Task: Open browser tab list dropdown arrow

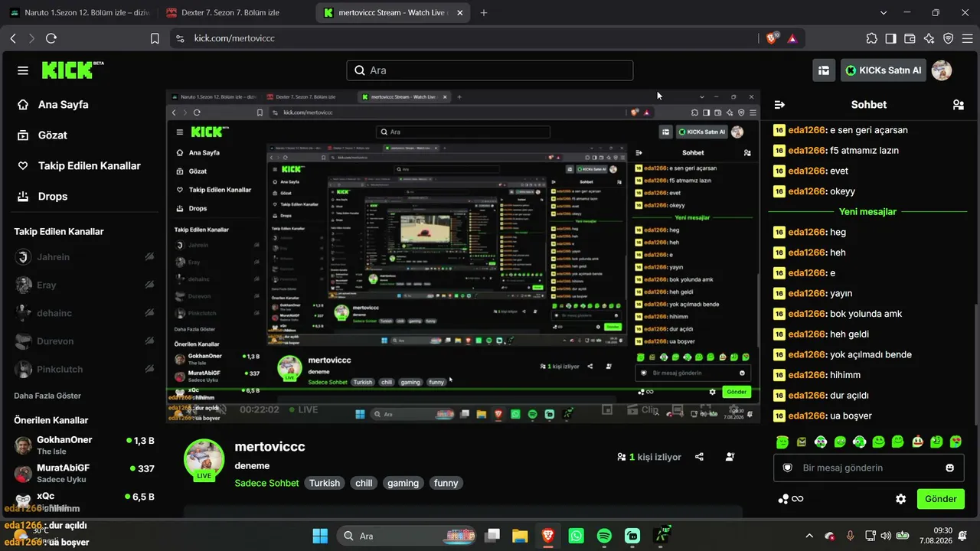Action: tap(884, 13)
